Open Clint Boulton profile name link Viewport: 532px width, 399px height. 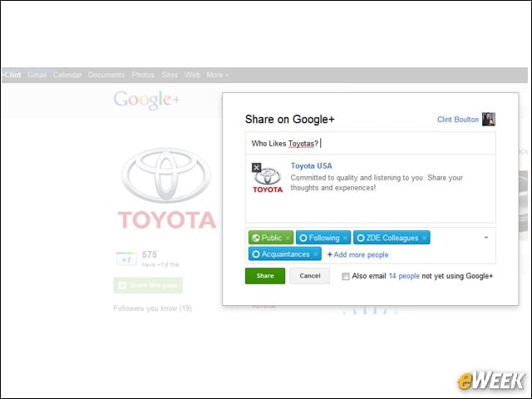458,120
